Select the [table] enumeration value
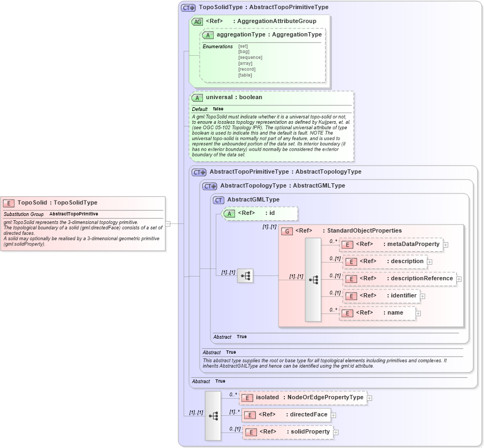Viewport: 484px width, 448px height. [245, 75]
